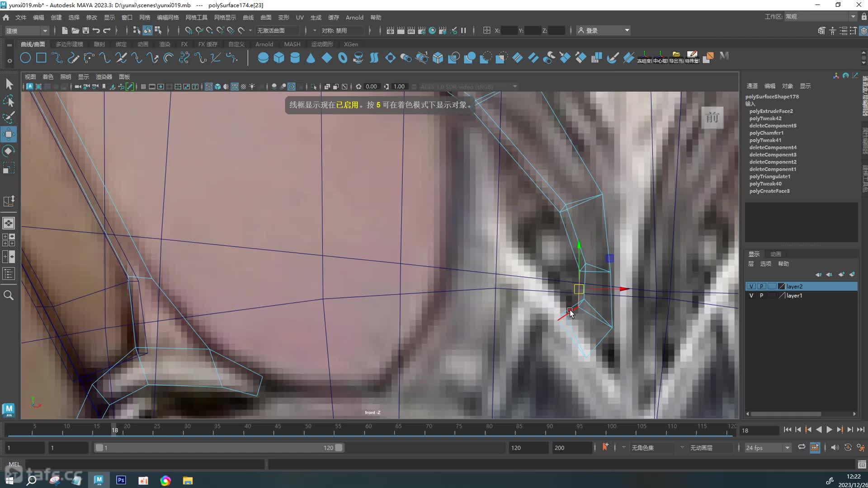Create a NURBS cube from shelf
Viewport: 868px width, 488px height.
[279, 58]
